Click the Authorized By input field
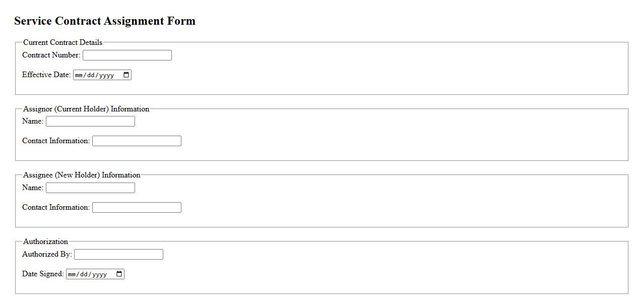The image size is (644, 303). (118, 255)
